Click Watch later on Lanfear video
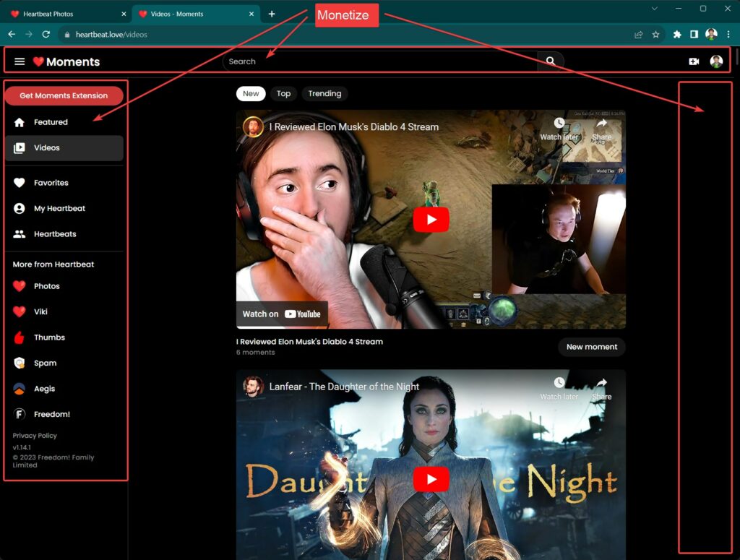This screenshot has width=740, height=560. click(x=559, y=389)
